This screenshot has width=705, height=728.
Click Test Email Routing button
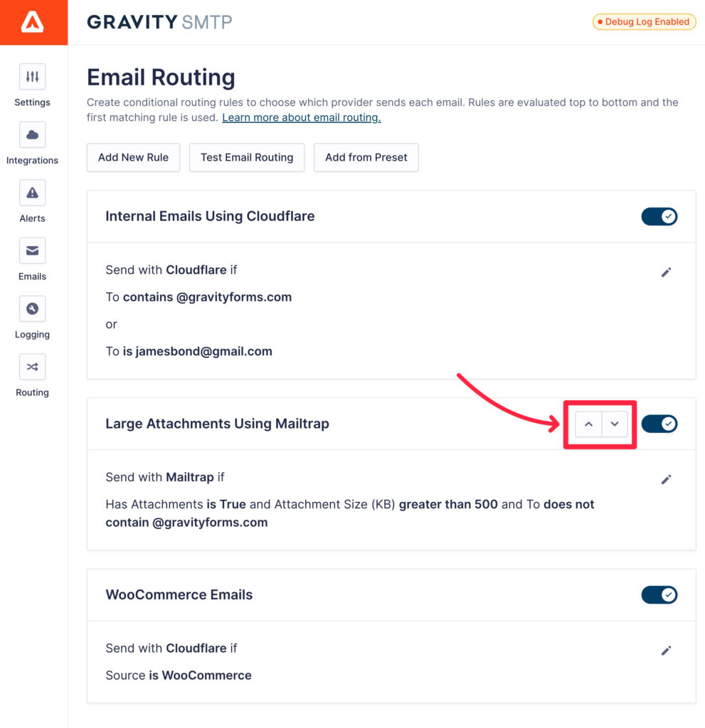(x=247, y=157)
